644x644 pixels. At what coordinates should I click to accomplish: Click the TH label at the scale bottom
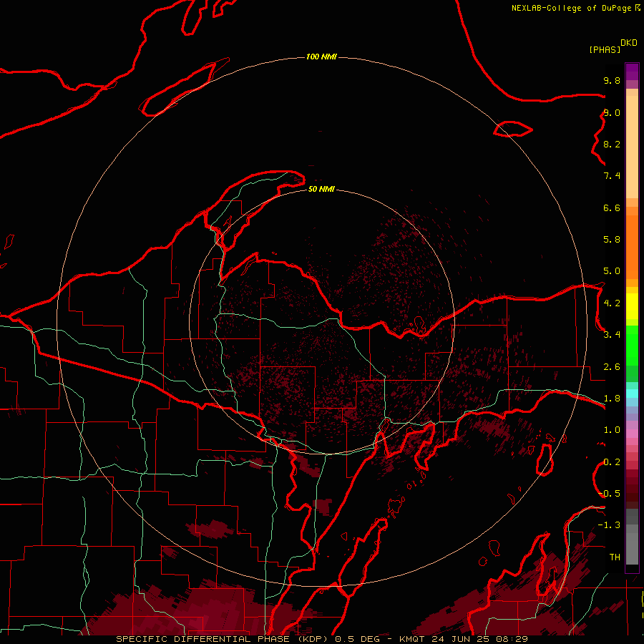[615, 557]
